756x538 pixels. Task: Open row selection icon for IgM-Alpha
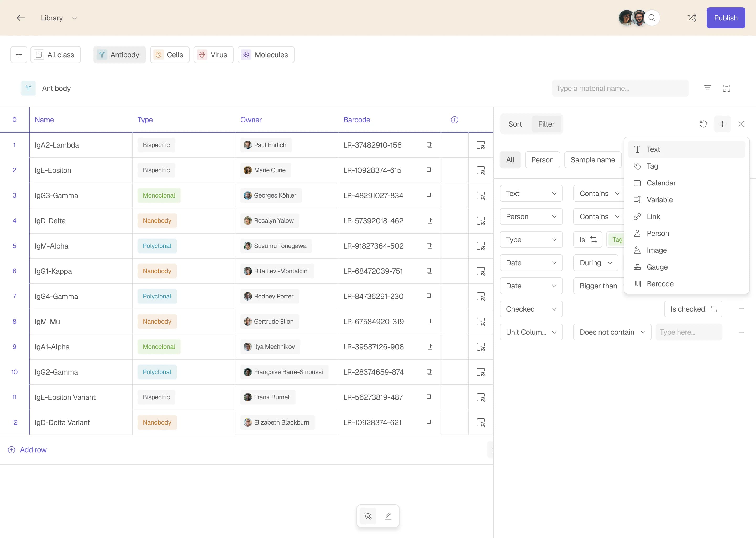click(x=481, y=246)
